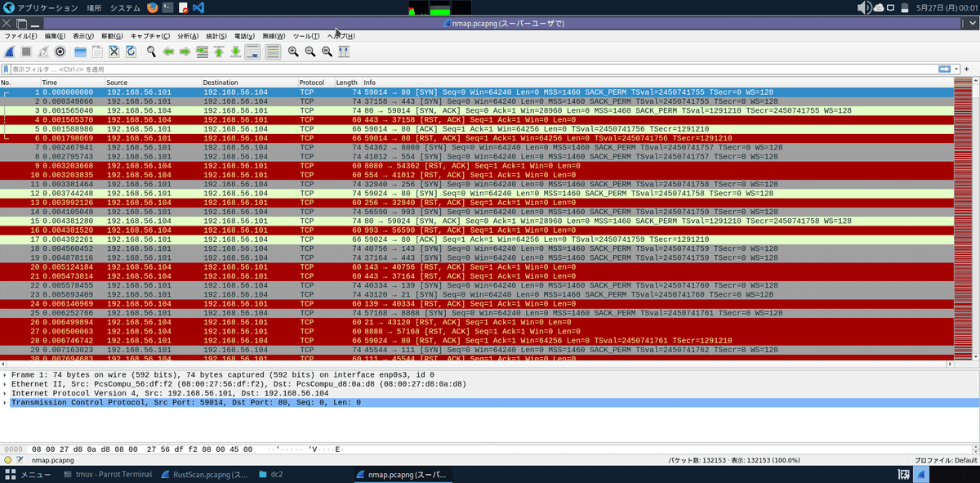Add a display filter button (plus)
This screenshot has width=980, height=483.
click(x=969, y=69)
